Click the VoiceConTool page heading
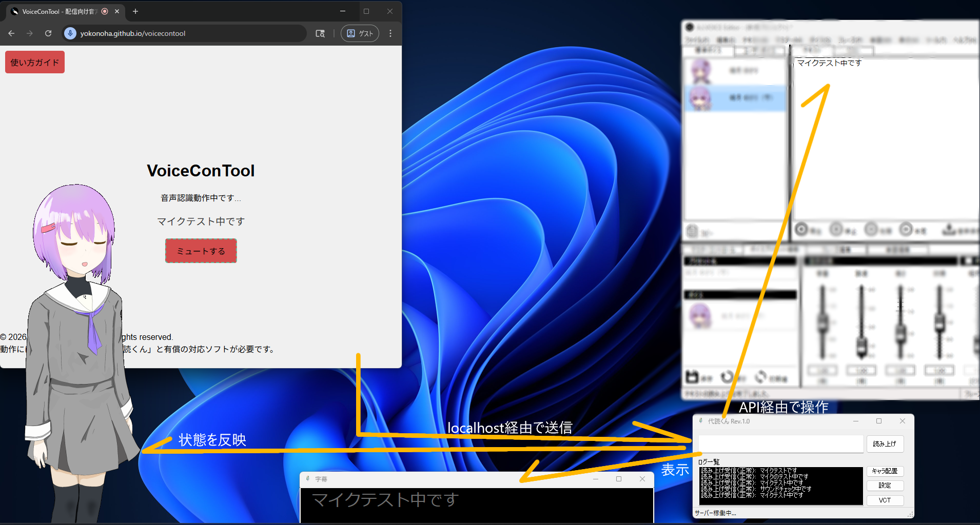980x525 pixels. point(201,171)
